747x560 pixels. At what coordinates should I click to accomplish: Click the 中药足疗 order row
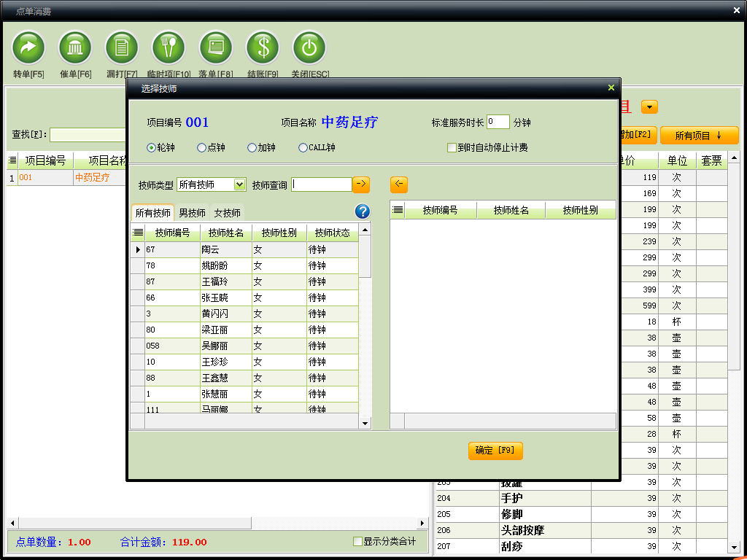[x=67, y=178]
